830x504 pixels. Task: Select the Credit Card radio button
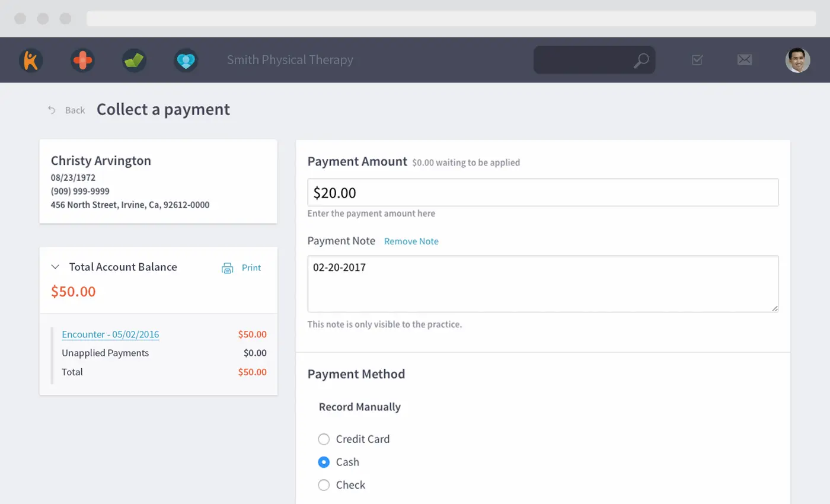point(324,439)
